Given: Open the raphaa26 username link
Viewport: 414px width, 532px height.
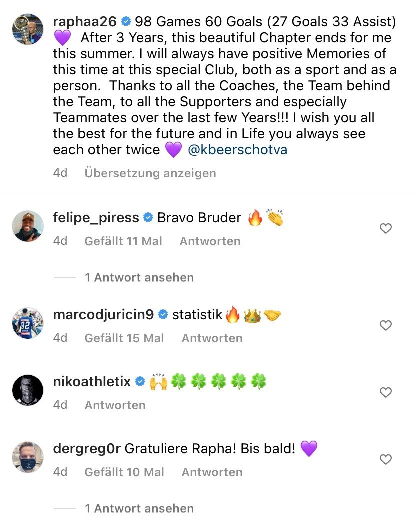Looking at the screenshot, I should click(85, 21).
